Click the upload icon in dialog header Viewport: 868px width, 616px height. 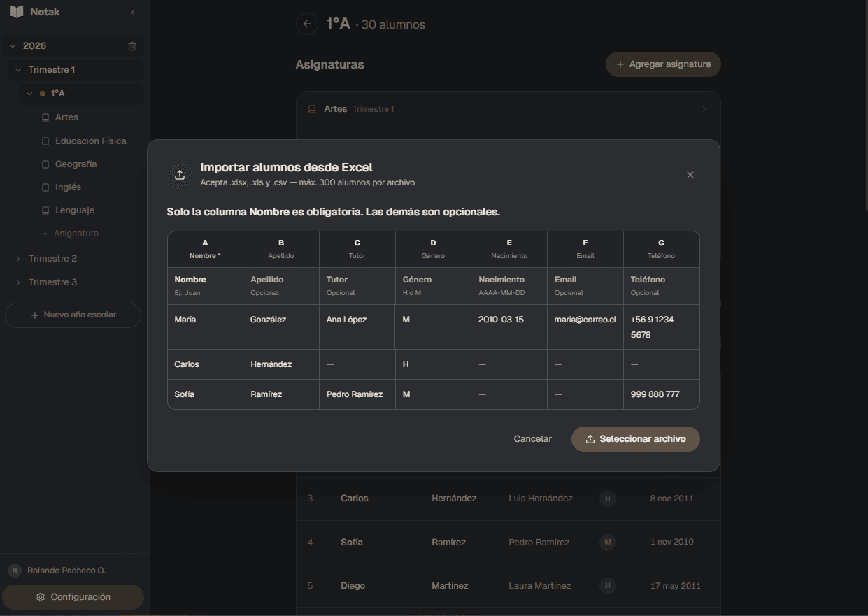tap(180, 175)
